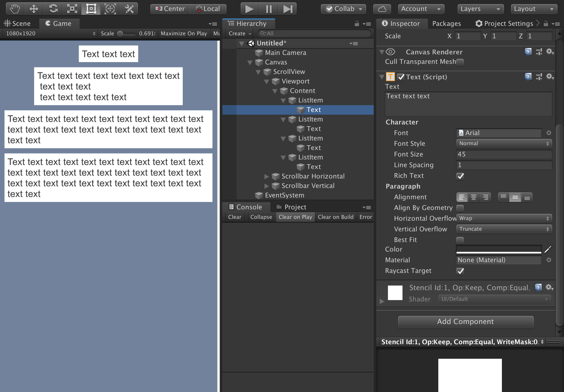Open Canvas Renderer gear settings menu

550,52
